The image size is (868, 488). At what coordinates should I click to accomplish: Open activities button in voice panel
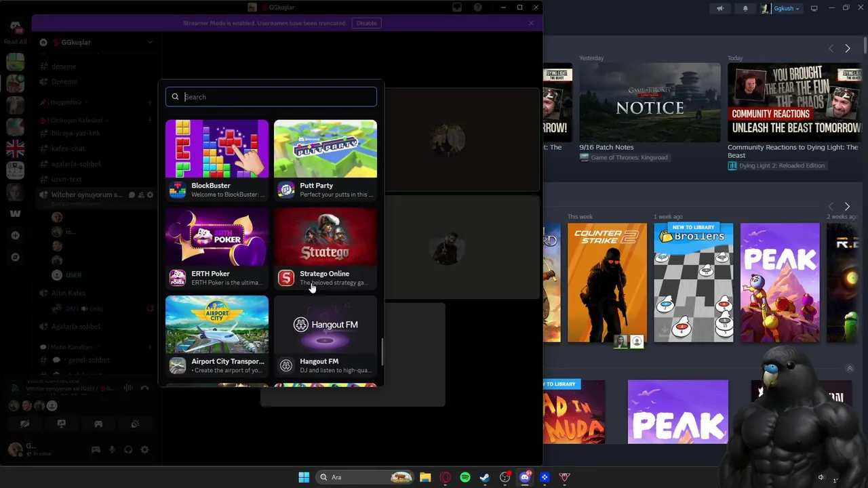tap(98, 424)
